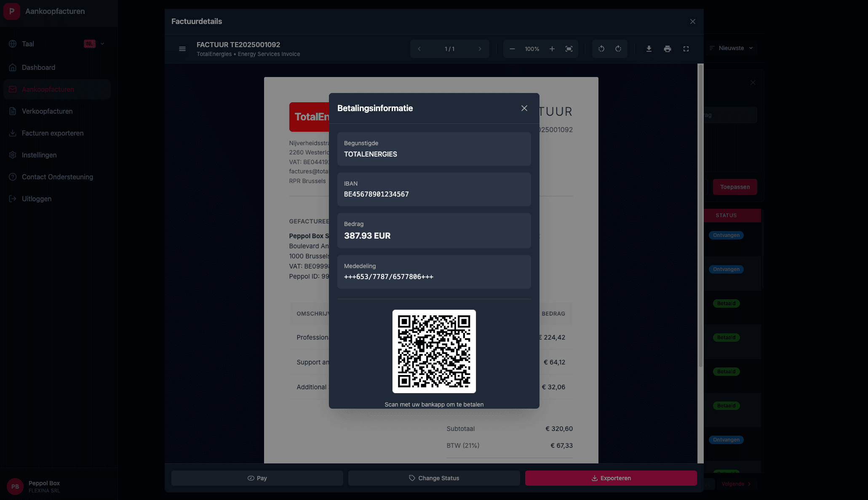Download the invoice PDF
Screen dimensions: 868x500
pos(649,49)
